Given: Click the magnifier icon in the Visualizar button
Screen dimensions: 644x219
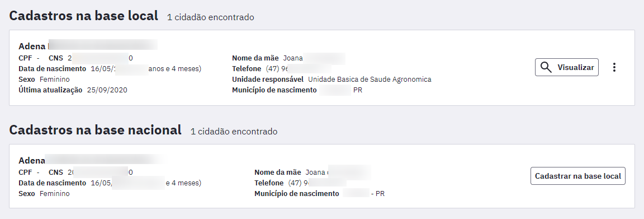Looking at the screenshot, I should click(546, 68).
